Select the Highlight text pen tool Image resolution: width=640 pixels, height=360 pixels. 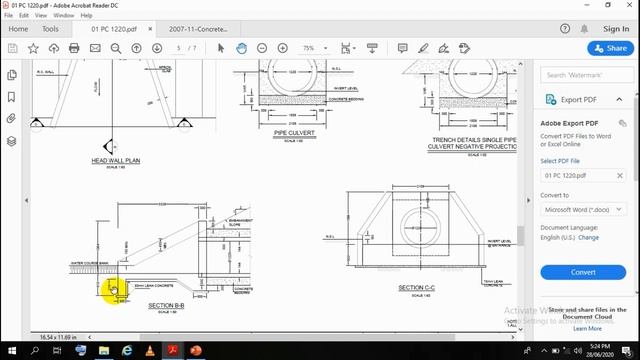pos(423,48)
